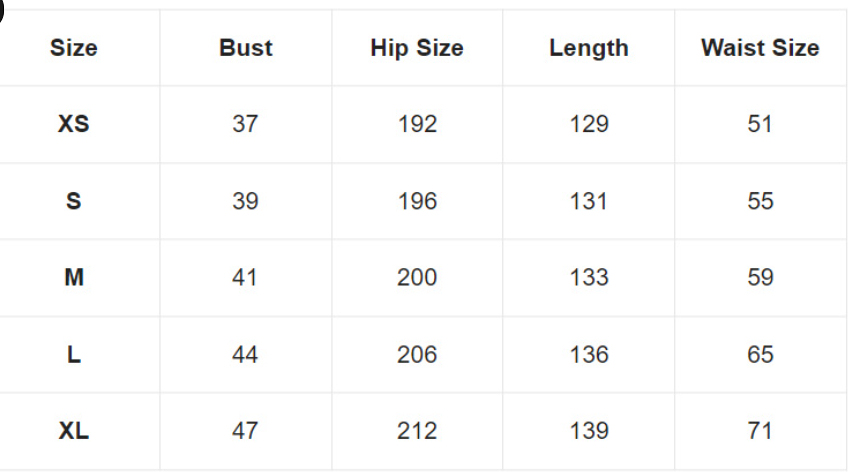Click the L size row label
The height and width of the screenshot is (472, 848).
click(74, 354)
